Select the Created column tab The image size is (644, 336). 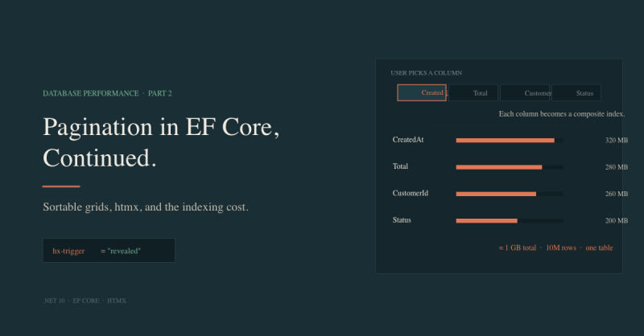click(x=422, y=92)
